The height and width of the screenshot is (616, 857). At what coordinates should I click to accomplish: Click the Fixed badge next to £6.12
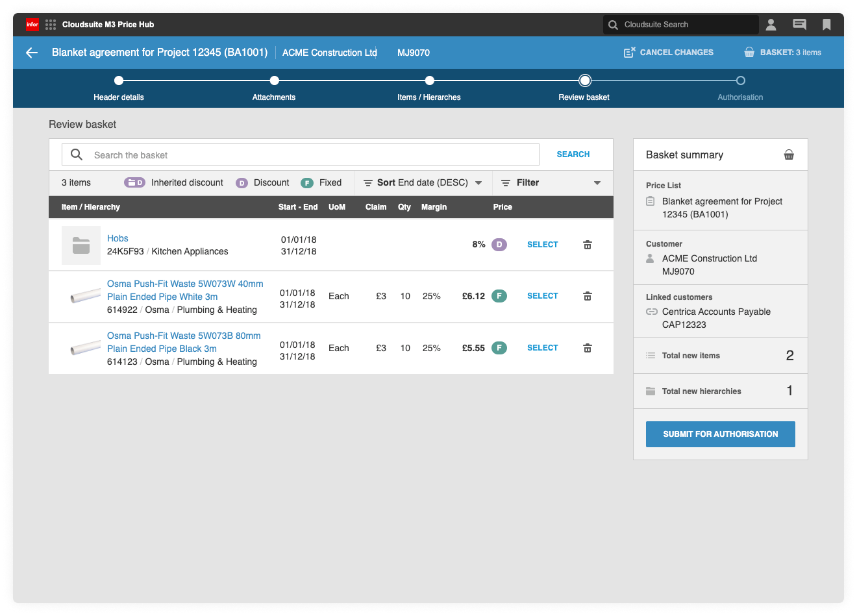point(499,296)
